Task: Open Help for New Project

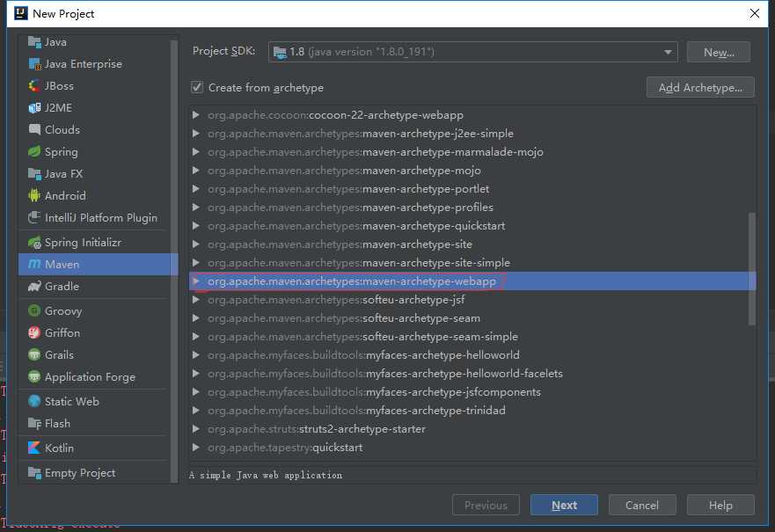Action: 720,505
